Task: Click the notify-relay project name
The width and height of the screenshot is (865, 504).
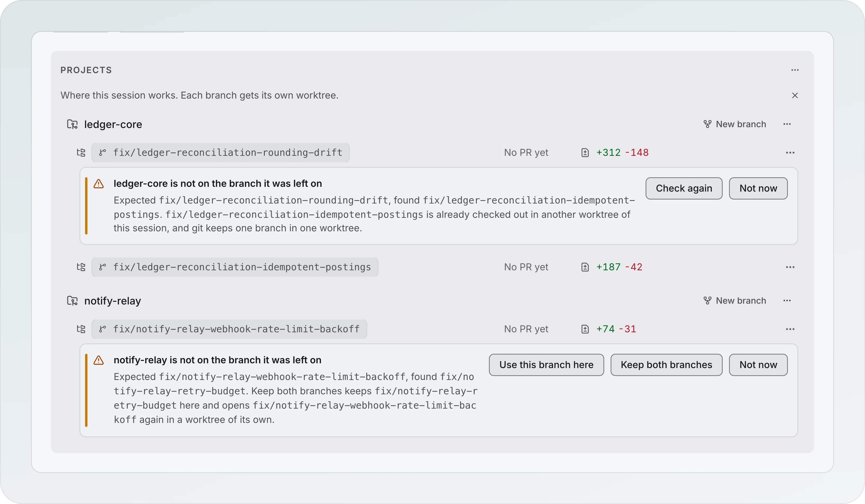Action: click(113, 301)
